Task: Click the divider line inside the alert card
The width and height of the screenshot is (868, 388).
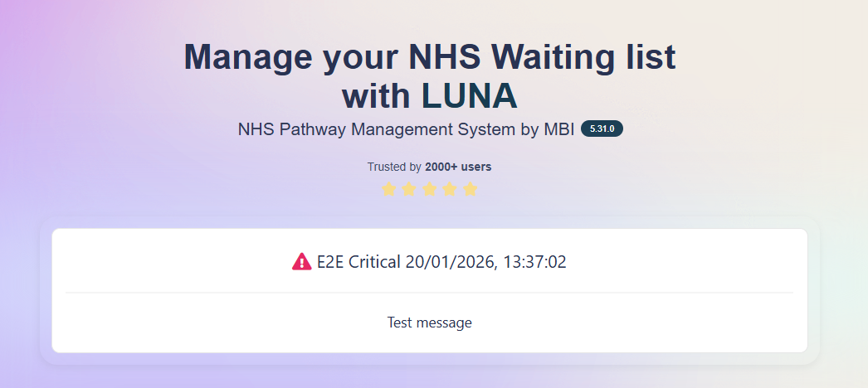Action: point(429,293)
